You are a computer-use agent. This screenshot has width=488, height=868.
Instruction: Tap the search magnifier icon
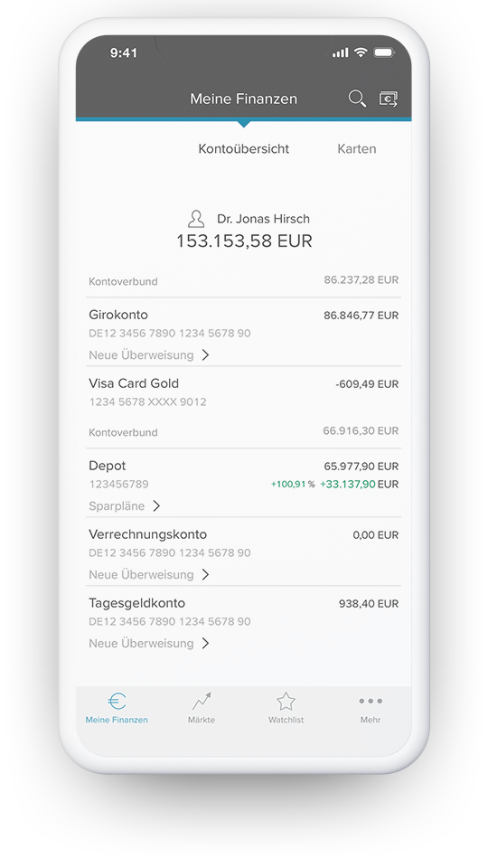click(357, 99)
